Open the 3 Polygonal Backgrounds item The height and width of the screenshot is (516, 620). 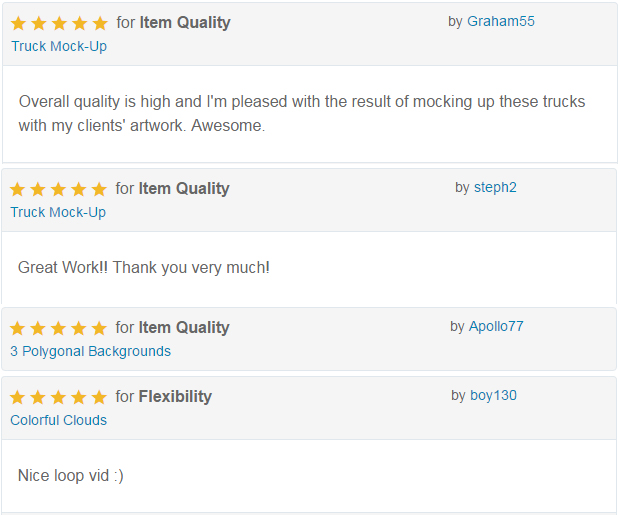(90, 351)
